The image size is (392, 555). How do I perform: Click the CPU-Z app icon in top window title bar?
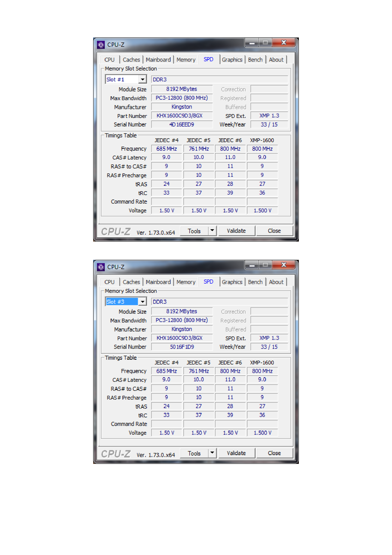tap(101, 45)
